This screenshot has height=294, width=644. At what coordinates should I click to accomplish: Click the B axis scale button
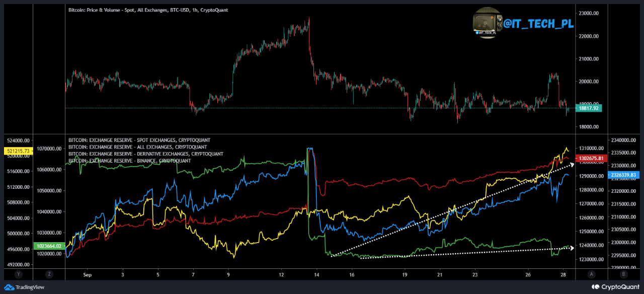click(x=624, y=274)
